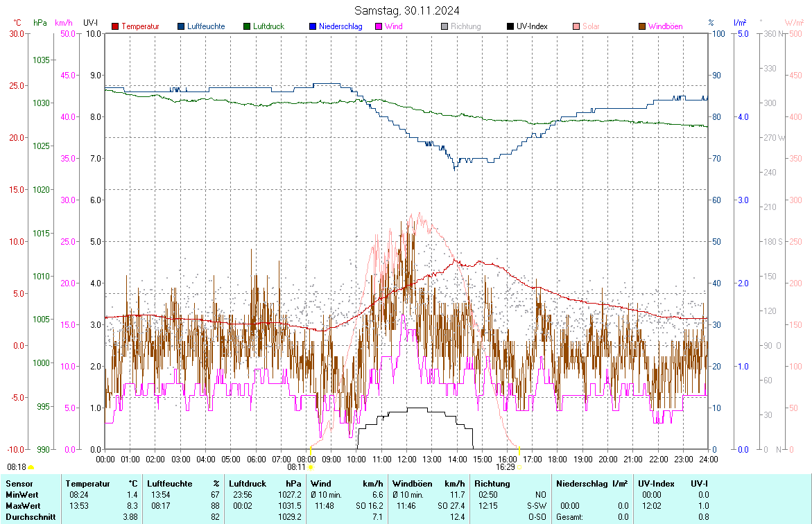Click the 12:00 label on time axis
The width and height of the screenshot is (812, 524).
[x=406, y=459]
